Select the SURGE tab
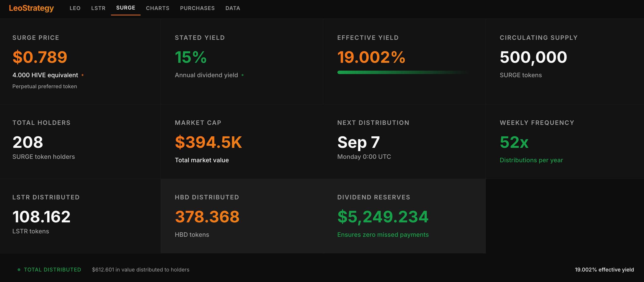644x282 pixels. (x=126, y=8)
